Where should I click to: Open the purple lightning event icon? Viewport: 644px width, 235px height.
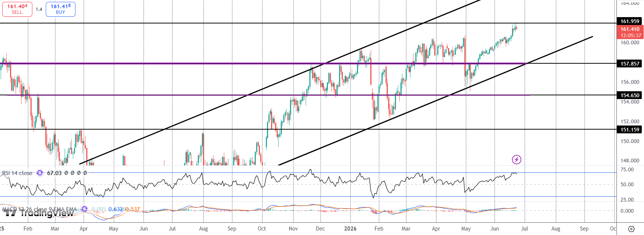516,160
